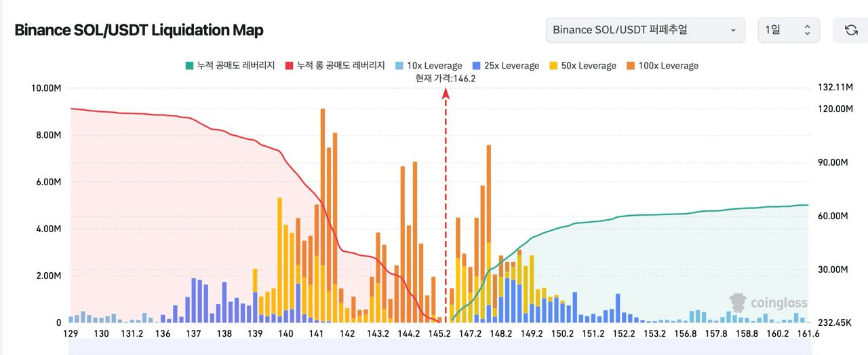Click the refresh chart icon button

point(850,30)
